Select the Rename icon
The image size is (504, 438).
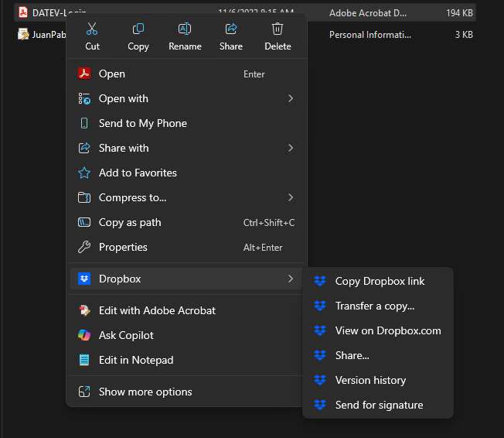click(185, 29)
